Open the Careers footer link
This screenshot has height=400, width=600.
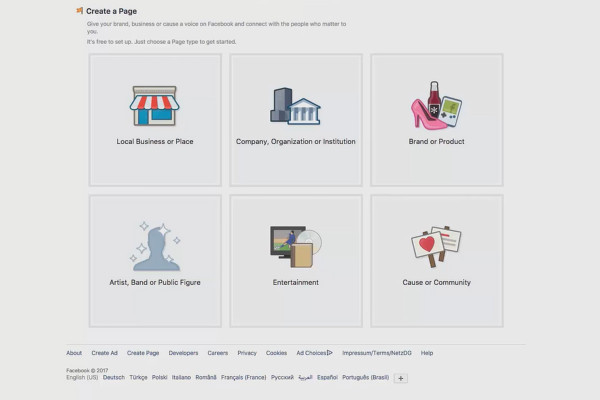click(218, 353)
